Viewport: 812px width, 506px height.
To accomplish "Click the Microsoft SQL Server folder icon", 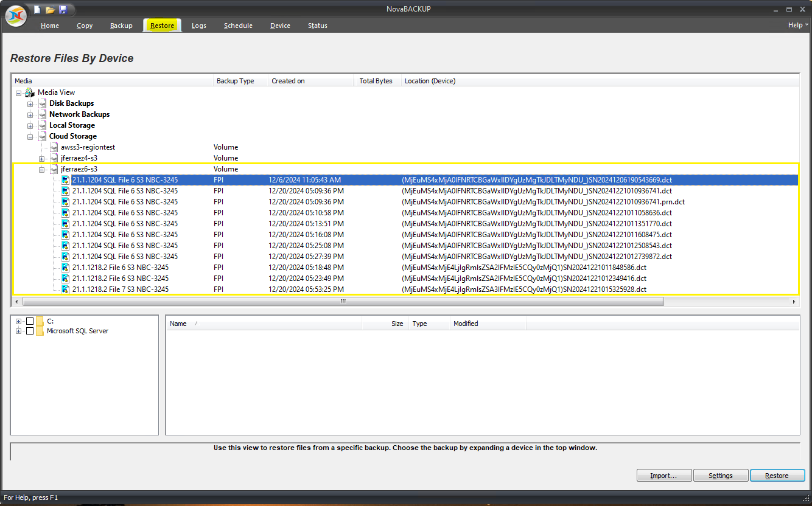I will point(40,331).
